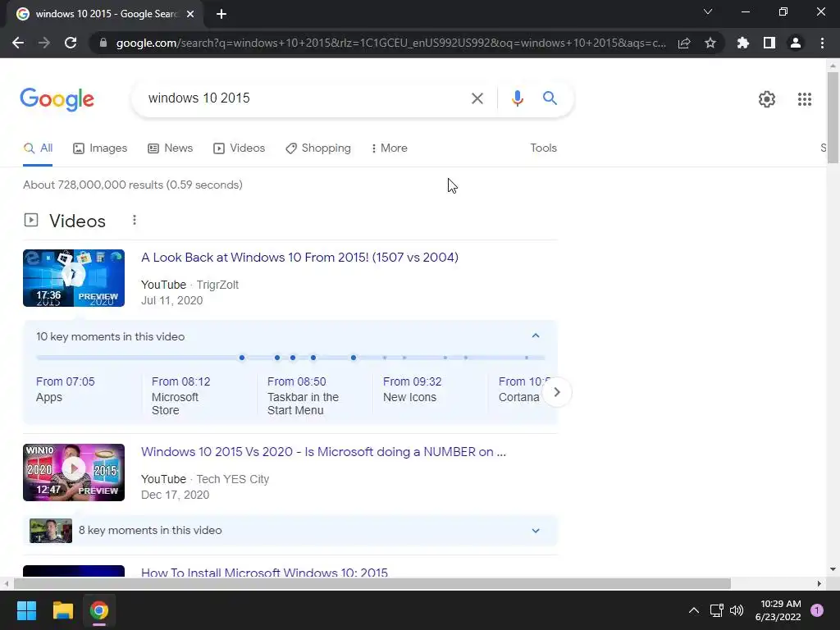The image size is (840, 630).
Task: Open Videos section three-dot options
Action: (135, 220)
